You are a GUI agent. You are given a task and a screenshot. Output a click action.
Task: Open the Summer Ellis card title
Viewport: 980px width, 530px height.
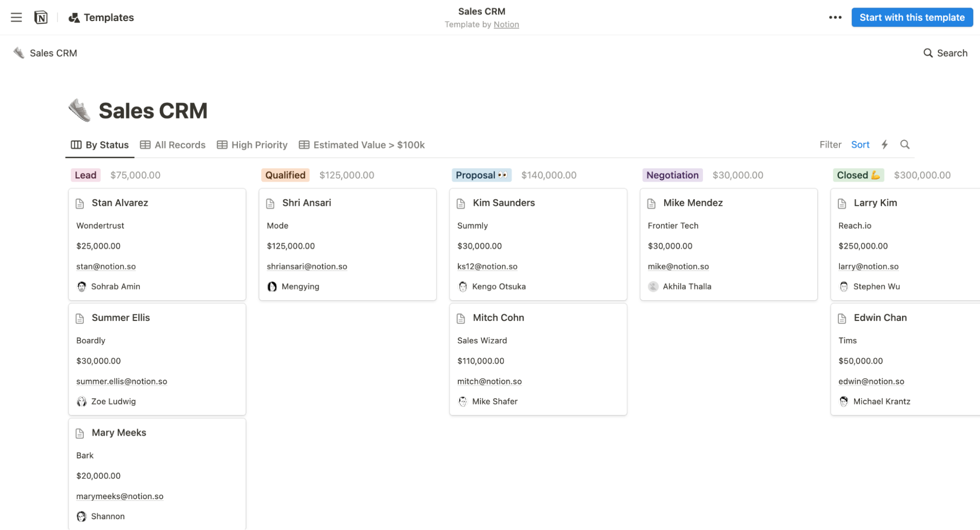tap(121, 318)
